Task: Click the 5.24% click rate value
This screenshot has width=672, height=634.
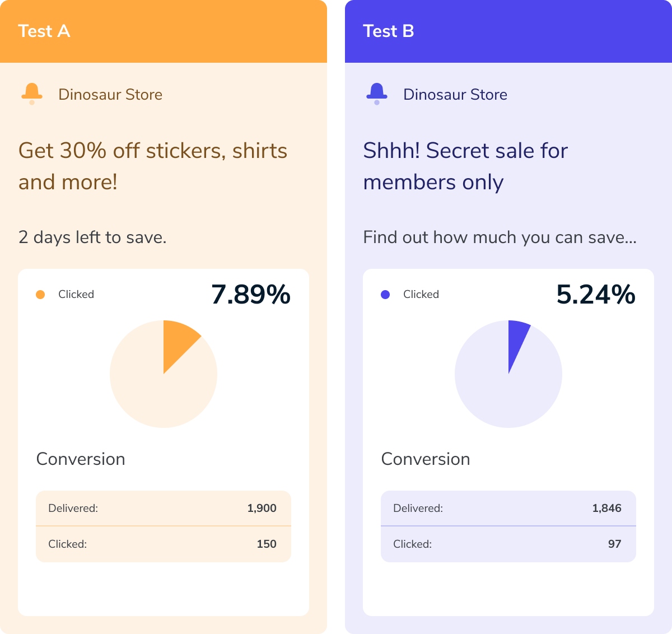Action: point(596,295)
